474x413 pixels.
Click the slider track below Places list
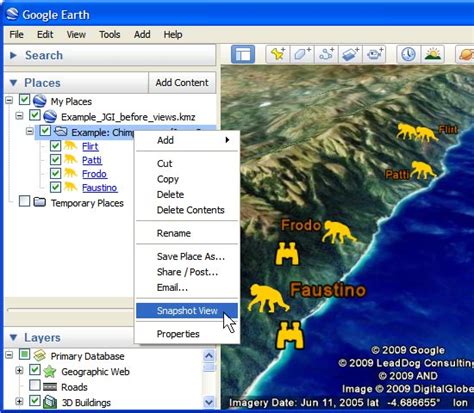pos(71,310)
